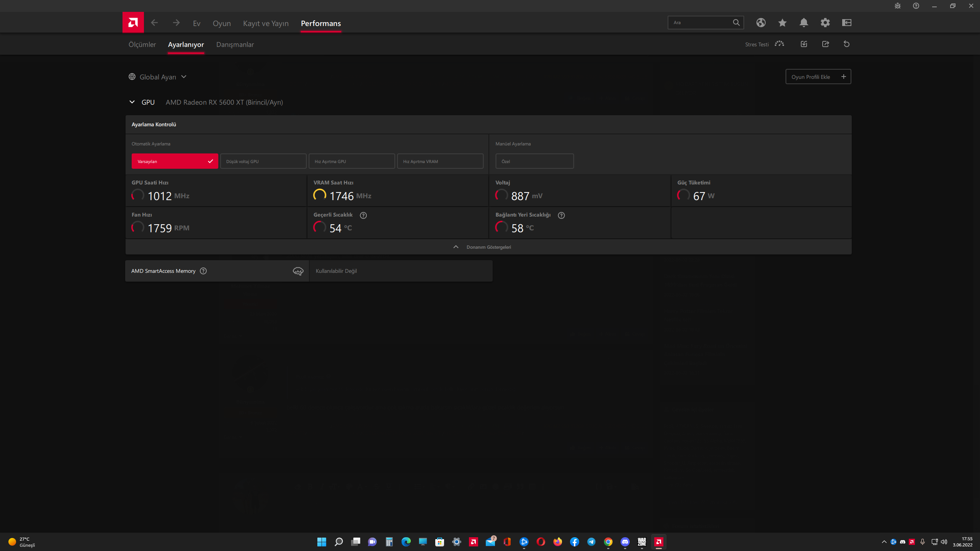Click the reset tuning arrow icon

[x=846, y=44]
